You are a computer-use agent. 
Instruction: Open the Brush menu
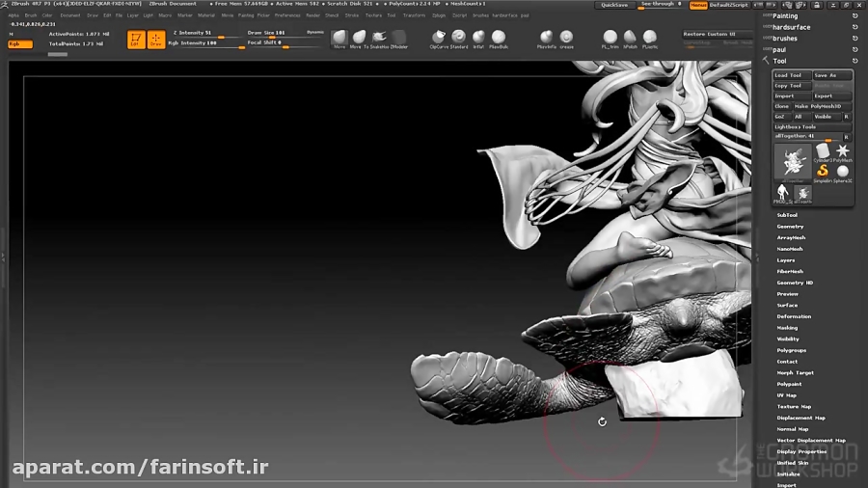coord(31,15)
